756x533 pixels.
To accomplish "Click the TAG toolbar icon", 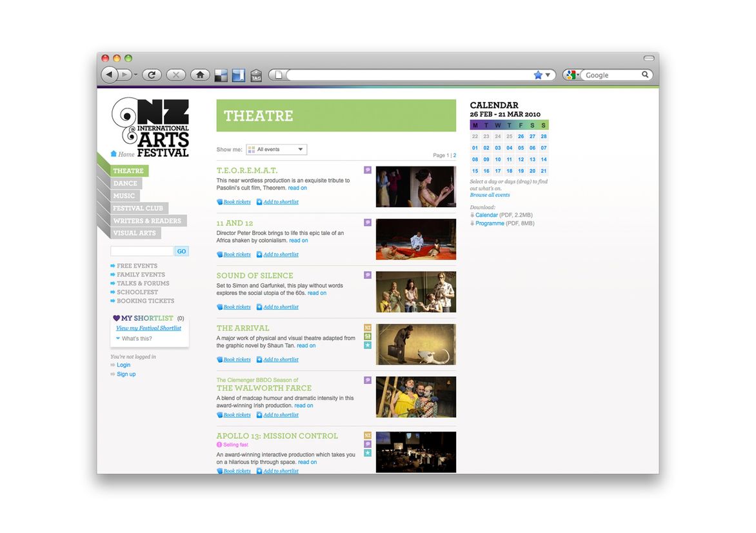I will point(256,75).
